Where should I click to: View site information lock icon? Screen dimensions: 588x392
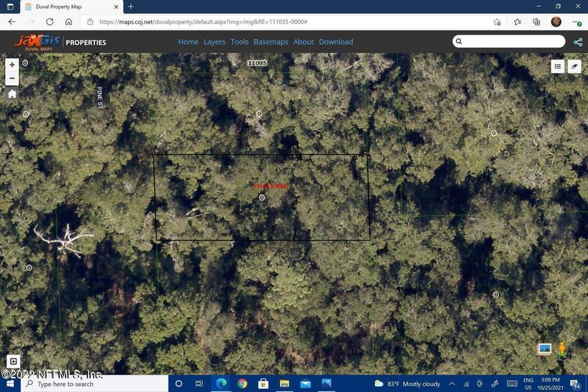pos(90,22)
